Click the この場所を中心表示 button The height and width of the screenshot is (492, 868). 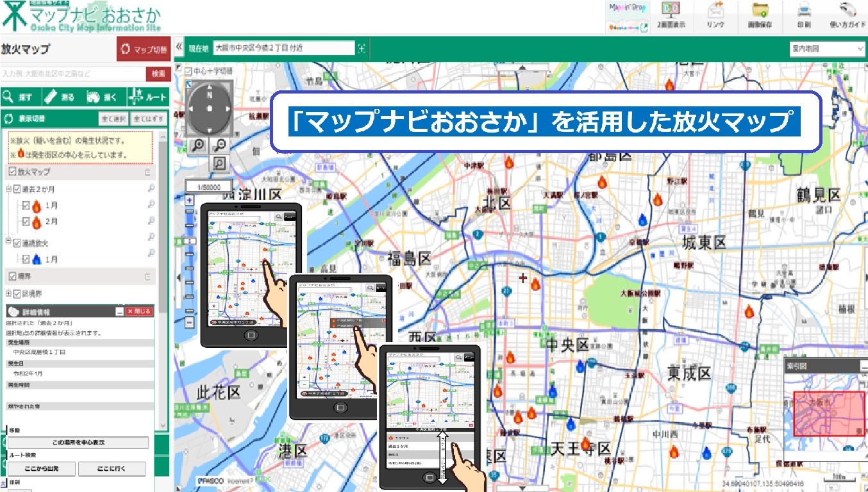(x=78, y=443)
